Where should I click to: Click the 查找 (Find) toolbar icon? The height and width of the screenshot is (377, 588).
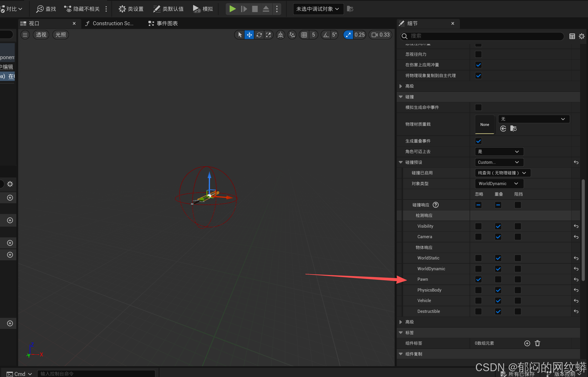coord(46,9)
